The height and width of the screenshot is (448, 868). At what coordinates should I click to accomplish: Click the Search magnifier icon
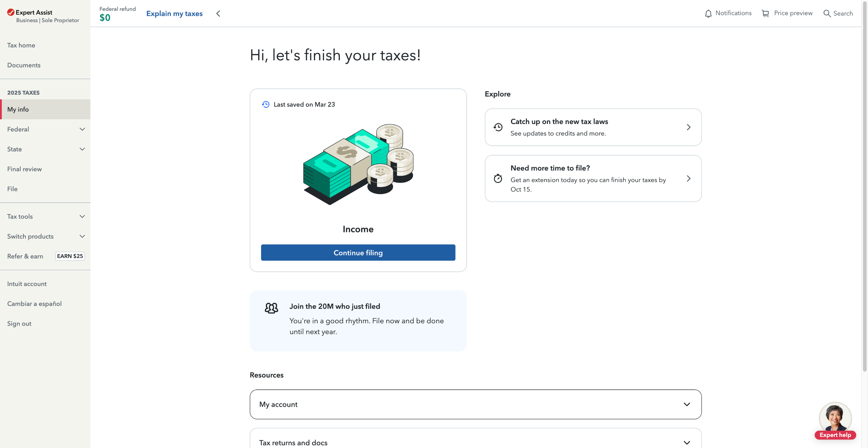[x=827, y=14]
